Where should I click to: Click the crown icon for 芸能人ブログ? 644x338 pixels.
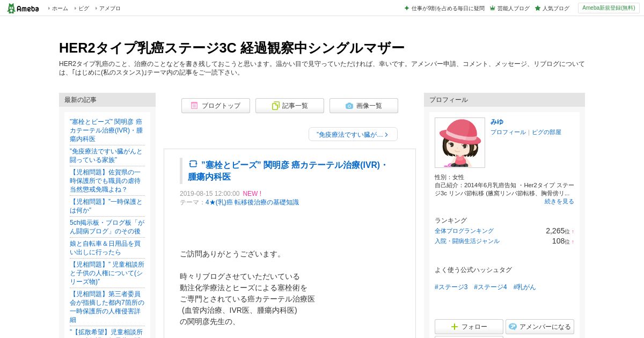(x=492, y=9)
